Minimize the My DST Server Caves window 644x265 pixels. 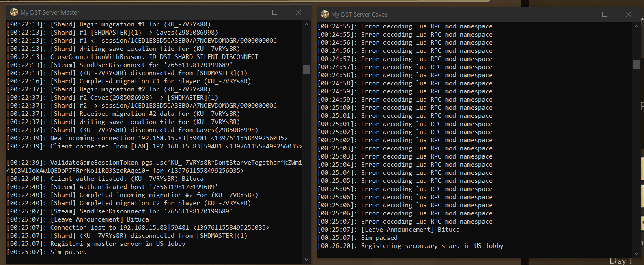tap(581, 14)
